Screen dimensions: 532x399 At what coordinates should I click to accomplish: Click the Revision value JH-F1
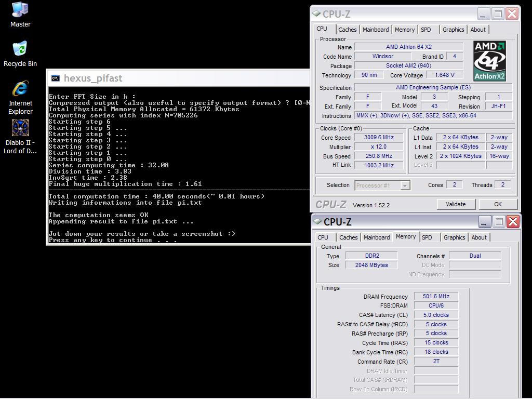498,106
